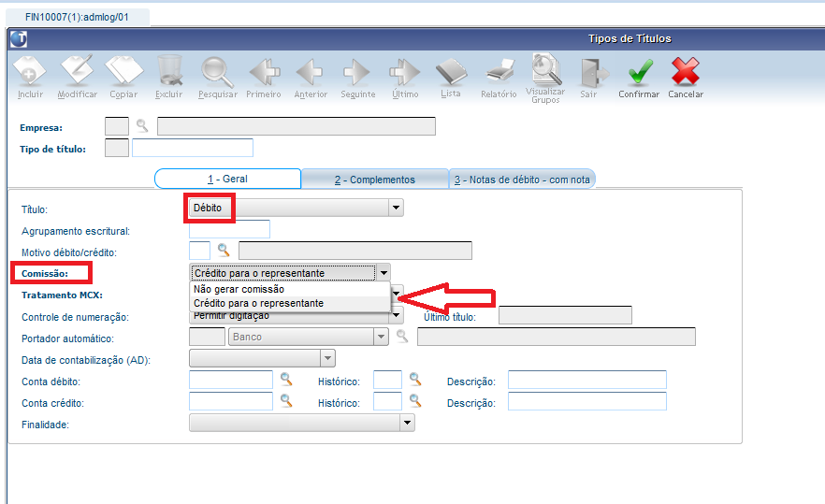Image resolution: width=825 pixels, height=504 pixels.
Task: Open Histórico lookup for Conta crédito row
Action: point(415,401)
